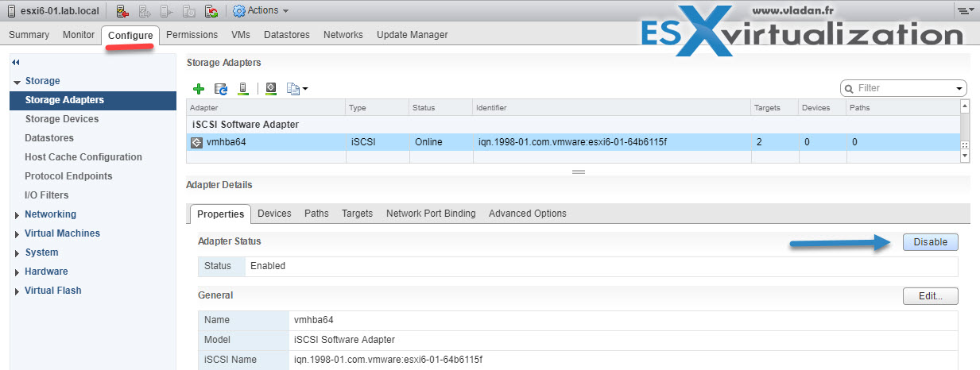Select the Properties adapter details tab
This screenshot has height=370, width=980.
220,214
